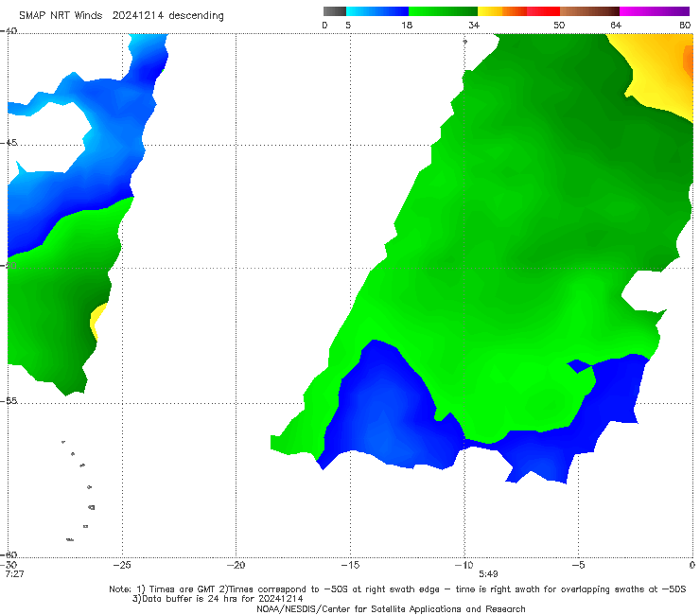The height and width of the screenshot is (615, 700).
Task: Click the swath time '5:49'
Action: click(488, 574)
